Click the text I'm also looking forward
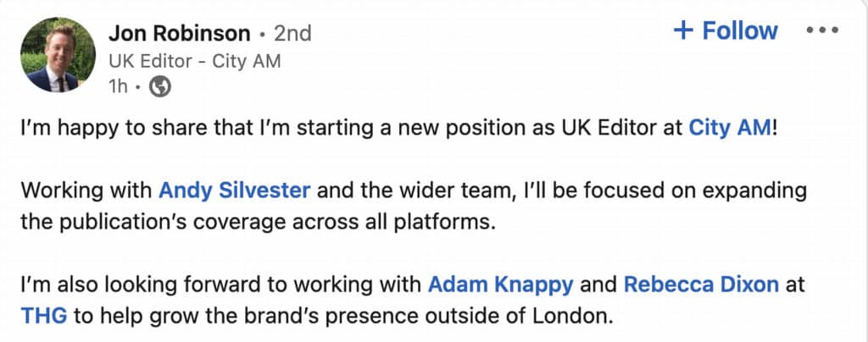The image size is (868, 342). [150, 285]
